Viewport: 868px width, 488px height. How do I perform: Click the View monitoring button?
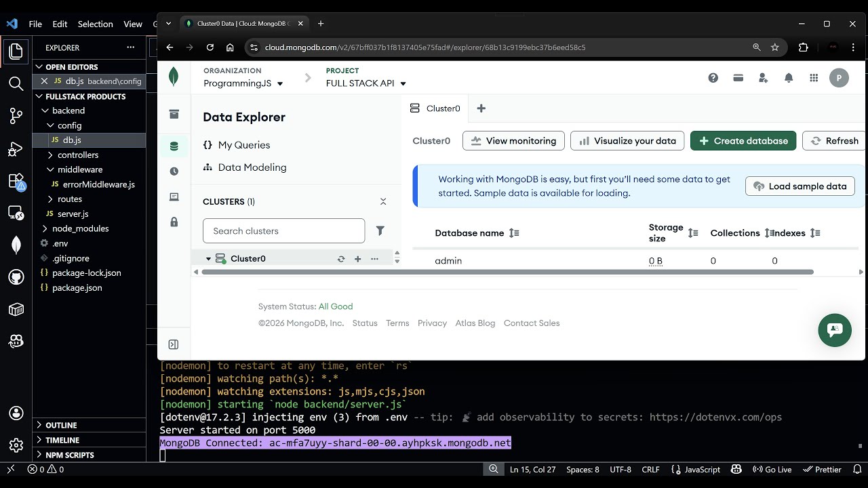tap(514, 141)
